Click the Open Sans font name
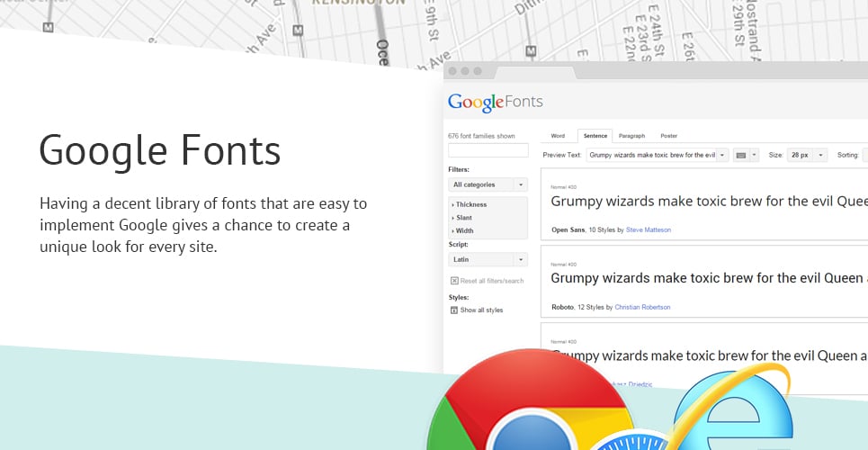Image resolution: width=868 pixels, height=450 pixels. pos(568,229)
